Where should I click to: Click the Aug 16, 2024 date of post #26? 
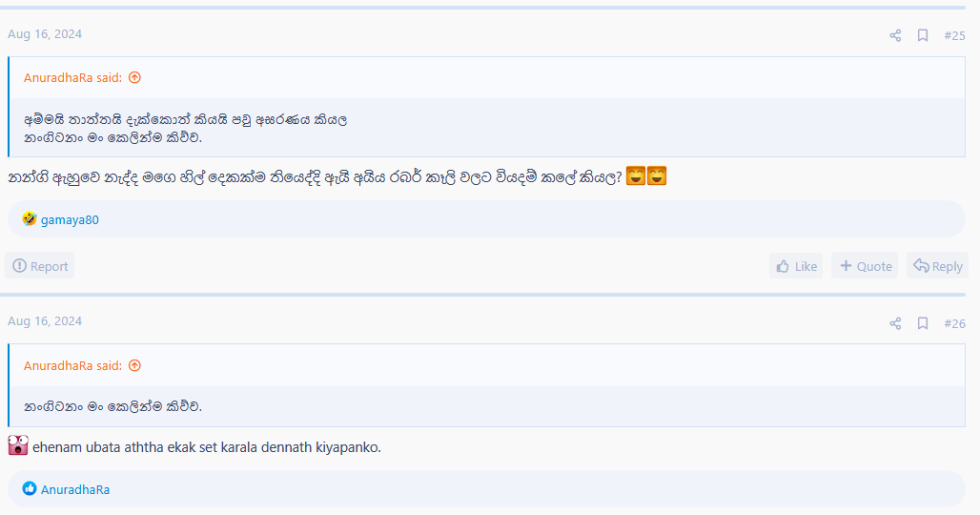[45, 320]
